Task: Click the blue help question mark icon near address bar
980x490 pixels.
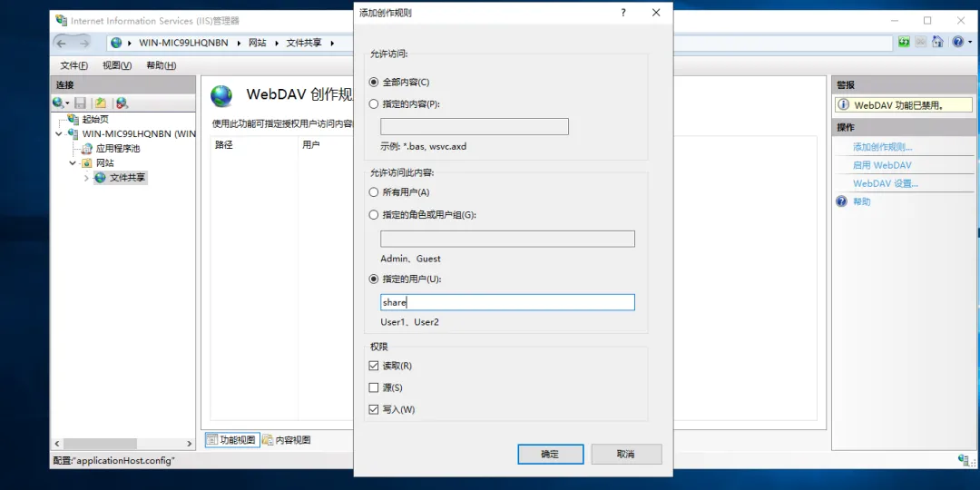Action: pyautogui.click(x=958, y=42)
